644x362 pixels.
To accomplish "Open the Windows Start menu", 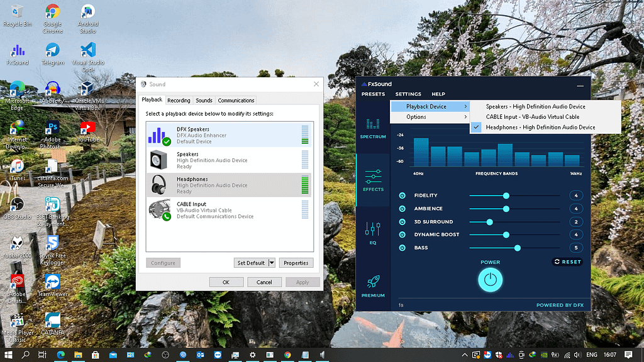I will pyautogui.click(x=8, y=354).
